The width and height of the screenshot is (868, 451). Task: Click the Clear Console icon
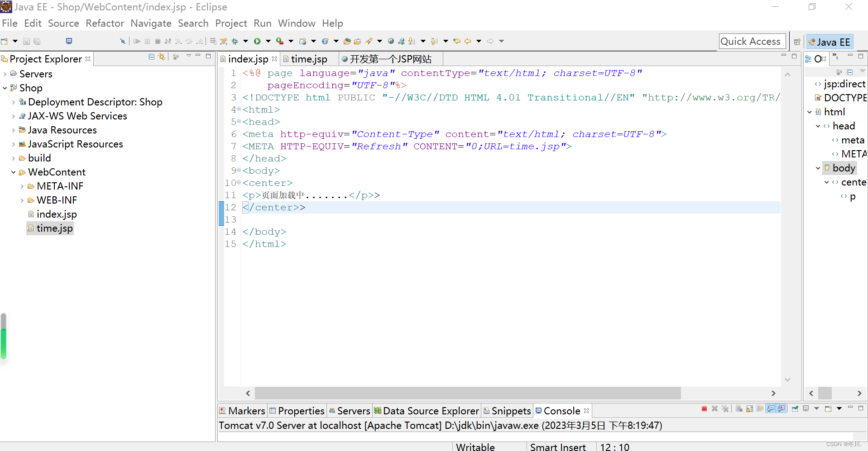[x=739, y=409]
